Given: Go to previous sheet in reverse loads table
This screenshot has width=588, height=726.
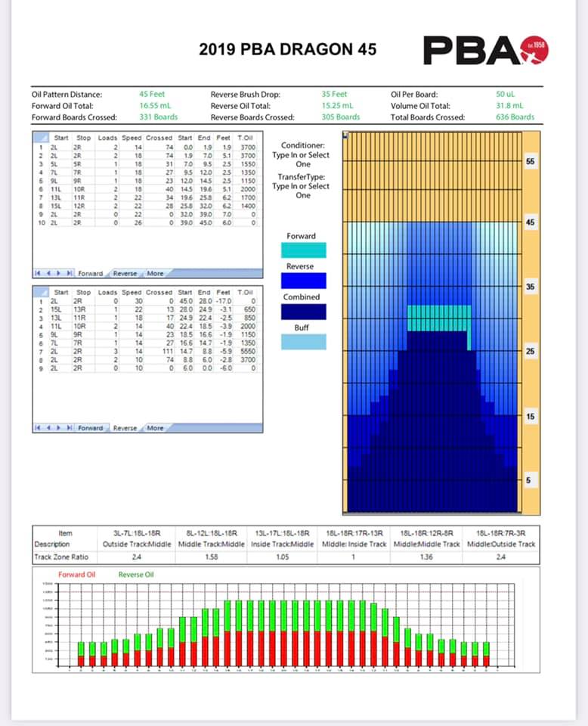Looking at the screenshot, I should (48, 428).
